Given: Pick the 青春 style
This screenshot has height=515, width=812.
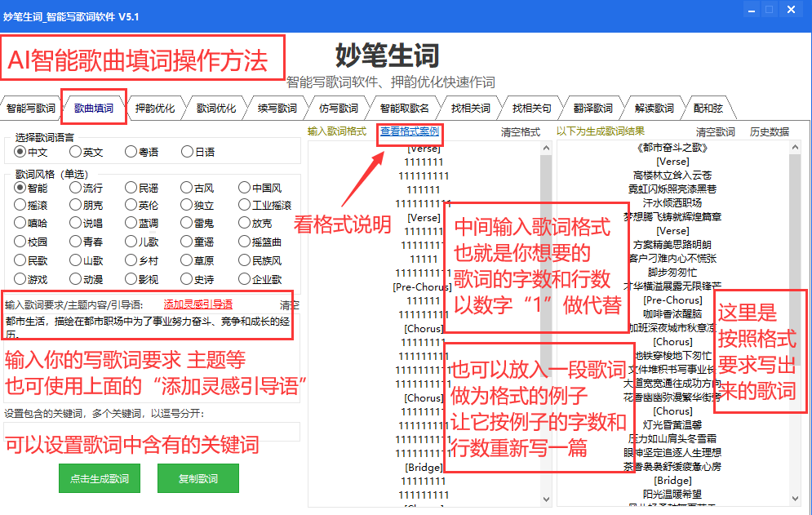Looking at the screenshot, I should tap(86, 242).
